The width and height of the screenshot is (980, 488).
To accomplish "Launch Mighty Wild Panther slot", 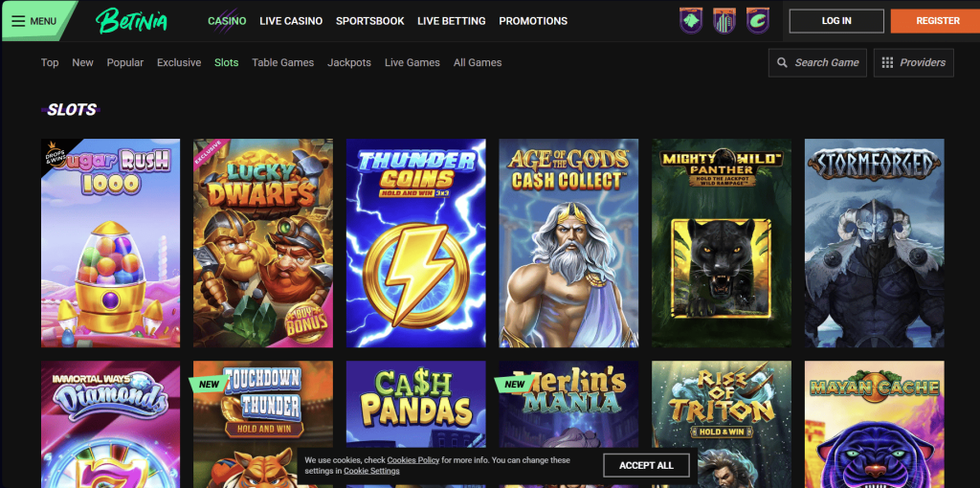I will pyautogui.click(x=722, y=243).
